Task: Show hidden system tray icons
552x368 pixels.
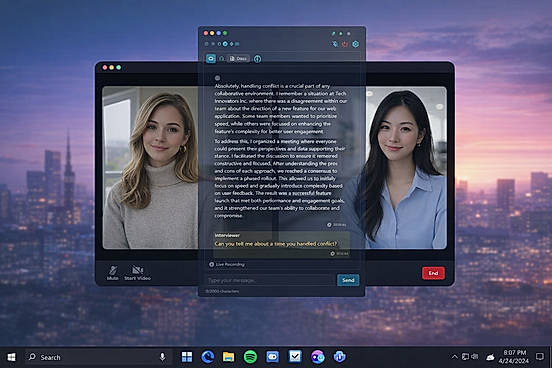Action: (x=454, y=357)
